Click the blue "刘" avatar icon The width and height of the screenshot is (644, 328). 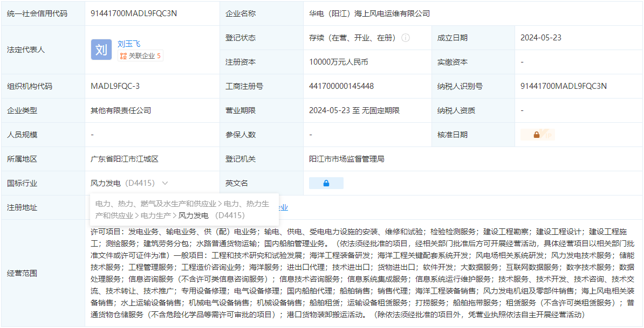click(101, 50)
